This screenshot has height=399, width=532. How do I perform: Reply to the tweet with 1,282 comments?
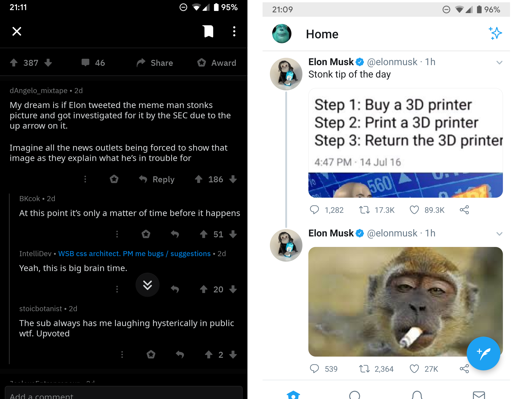[x=314, y=210]
